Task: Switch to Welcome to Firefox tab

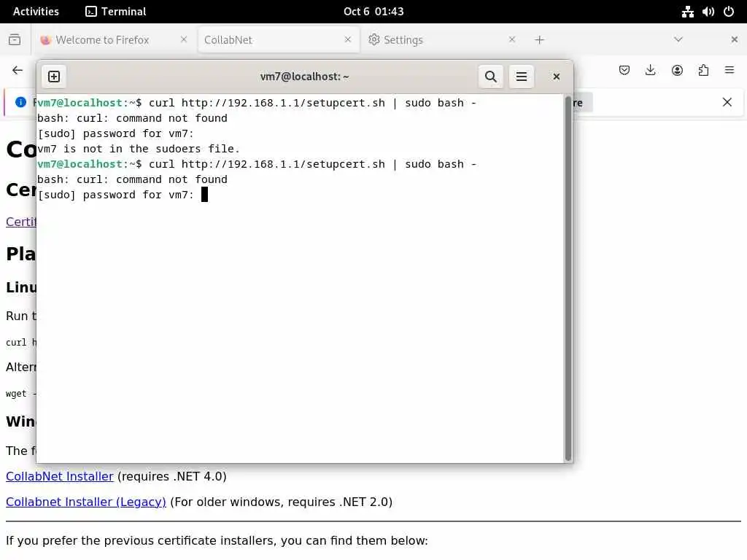Action: tap(102, 40)
